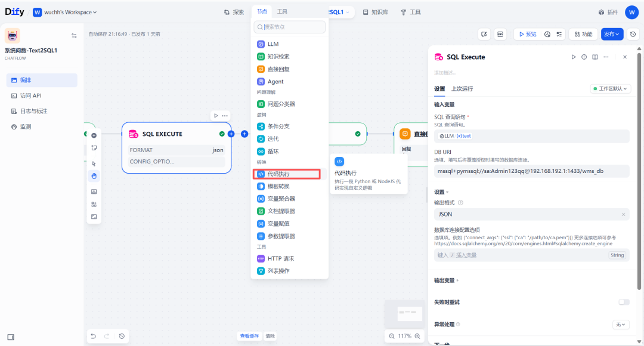Click the 功能 button
This screenshot has height=346, width=644.
pyautogui.click(x=583, y=34)
